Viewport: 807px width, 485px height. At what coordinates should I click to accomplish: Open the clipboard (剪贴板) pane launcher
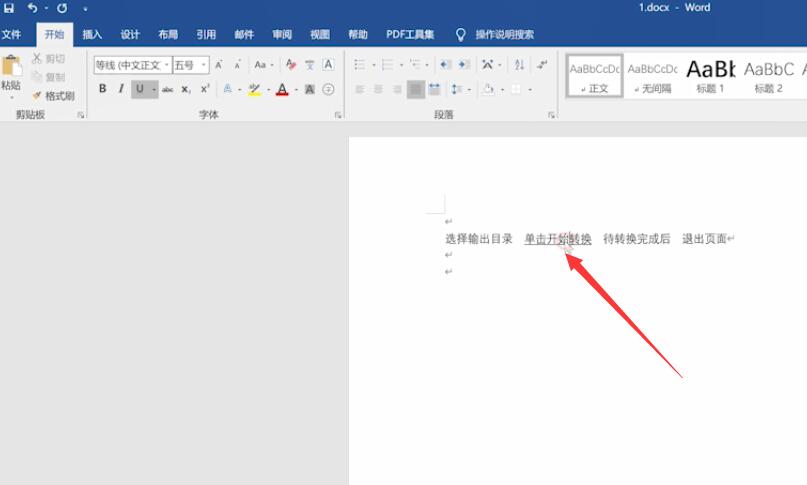point(81,115)
